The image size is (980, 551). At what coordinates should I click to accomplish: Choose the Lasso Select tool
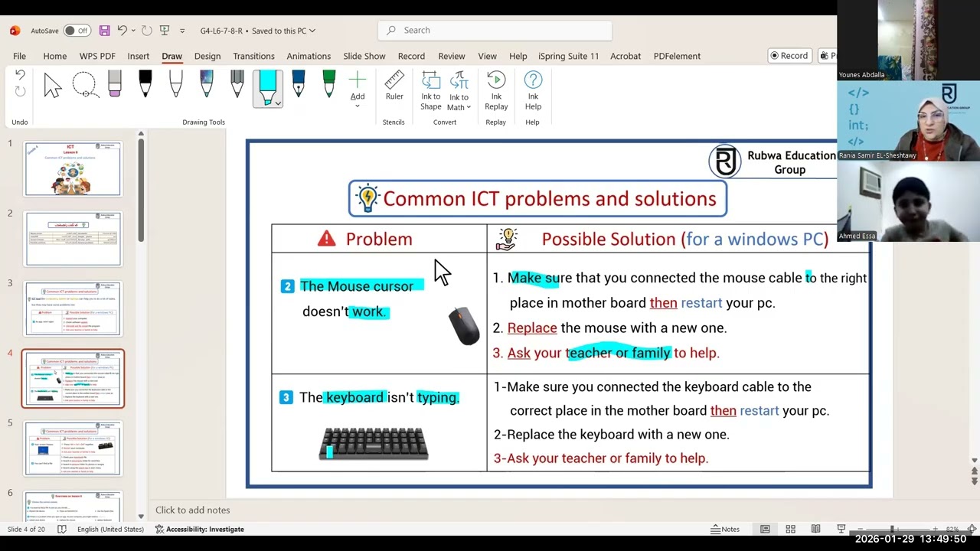tap(84, 85)
